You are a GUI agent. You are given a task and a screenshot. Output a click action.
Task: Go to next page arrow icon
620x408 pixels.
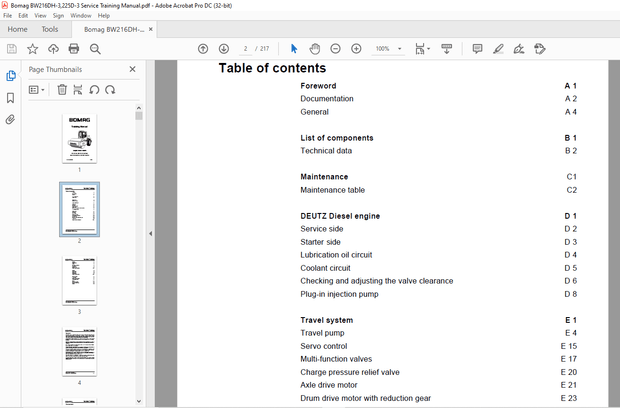[224, 49]
